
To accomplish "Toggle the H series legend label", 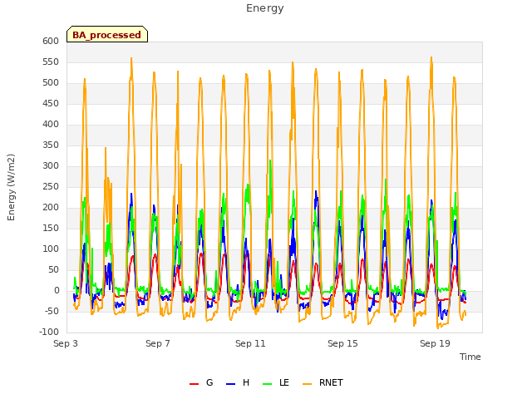I will [246, 382].
